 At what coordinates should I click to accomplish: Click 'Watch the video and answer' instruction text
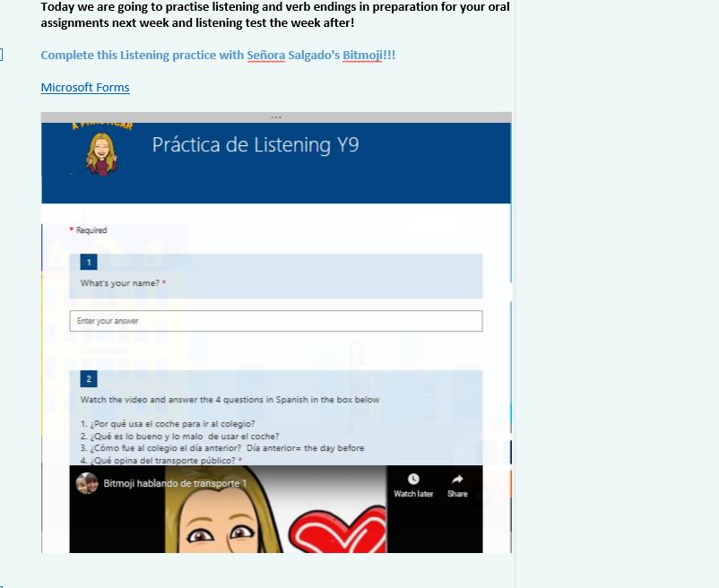[230, 400]
